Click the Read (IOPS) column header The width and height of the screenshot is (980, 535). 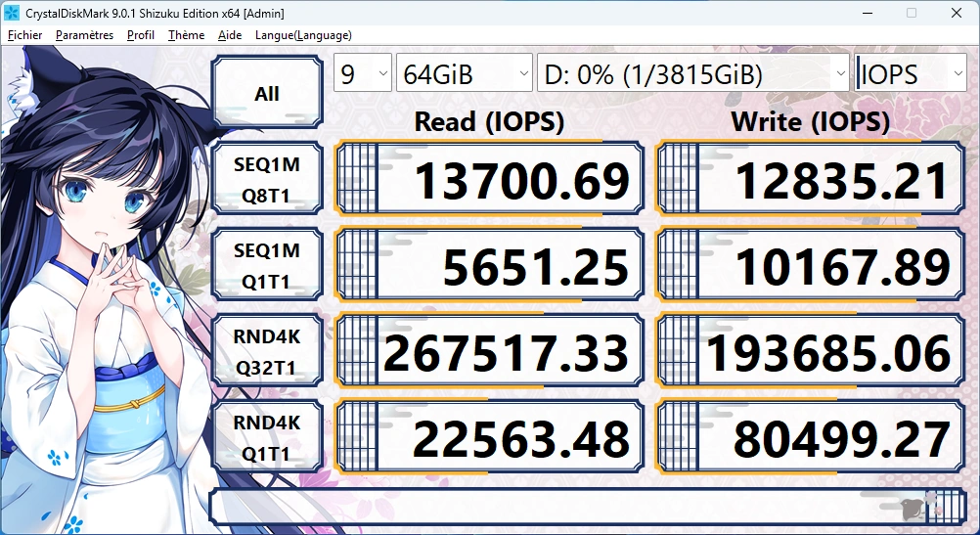(x=489, y=122)
